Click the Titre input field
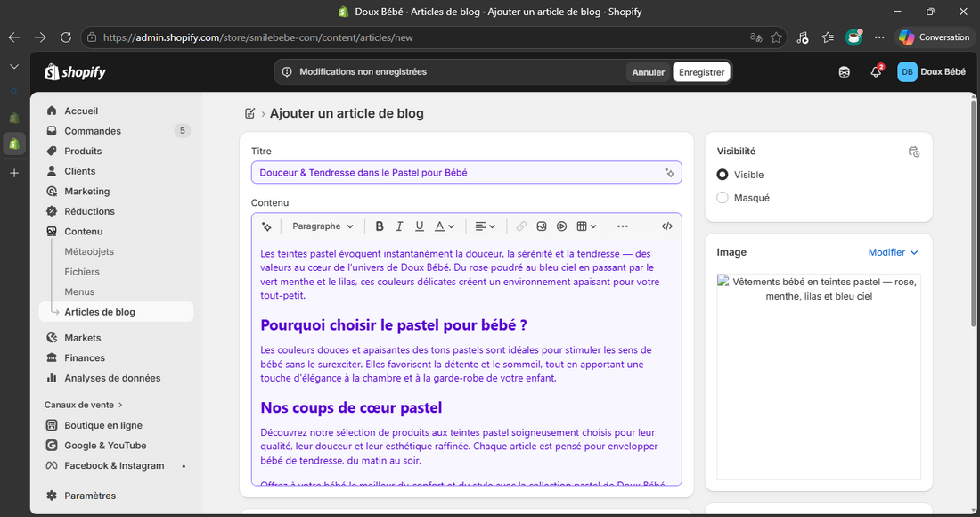Image resolution: width=980 pixels, height=517 pixels. point(466,173)
